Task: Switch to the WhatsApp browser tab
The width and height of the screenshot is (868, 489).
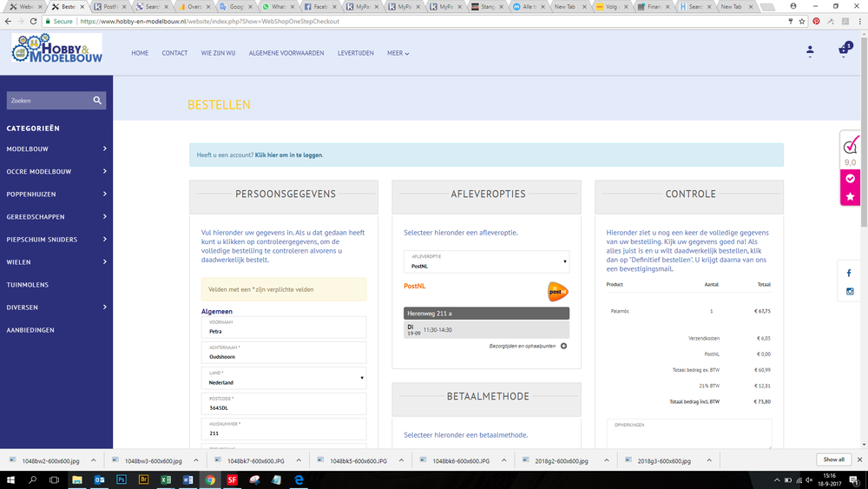Action: tap(278, 7)
